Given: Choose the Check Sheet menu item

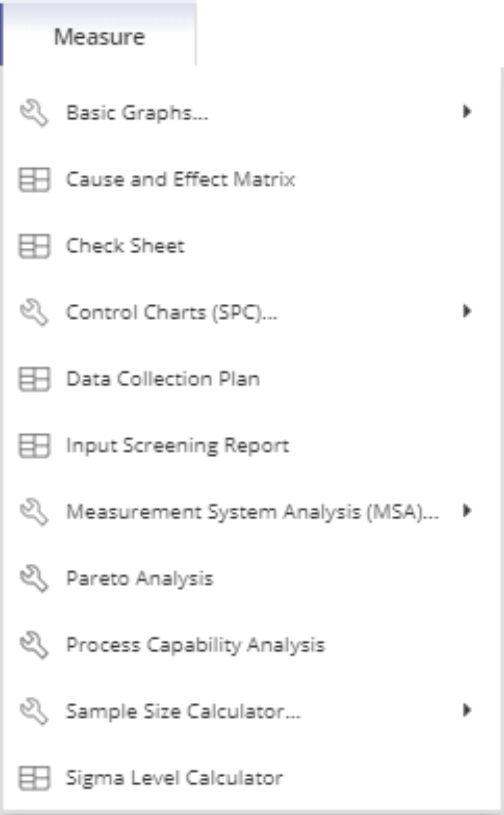Looking at the screenshot, I should pyautogui.click(x=125, y=246).
